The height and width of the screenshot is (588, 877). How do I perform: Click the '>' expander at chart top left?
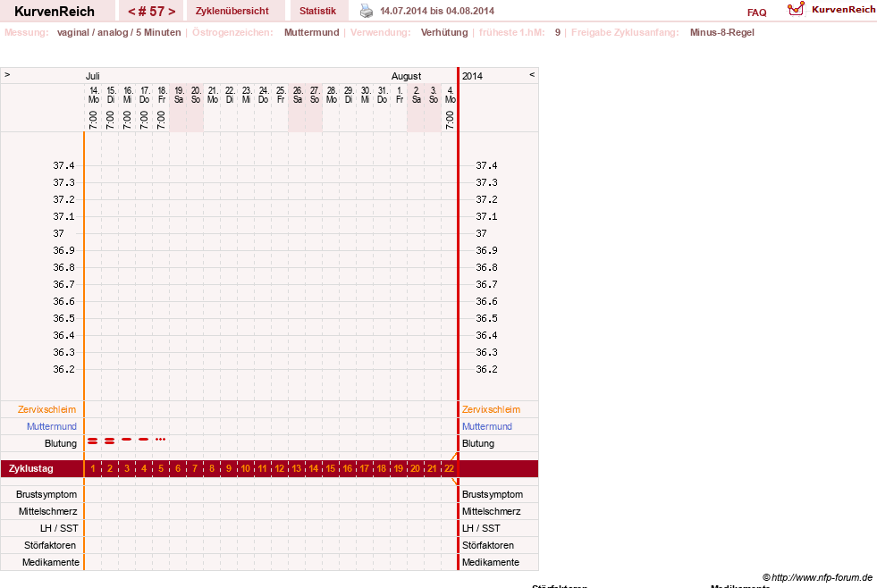click(7, 74)
